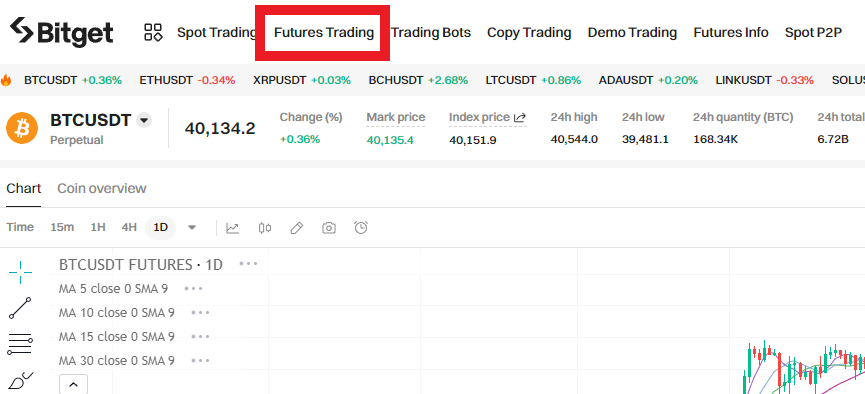Click the MA 30 close 0 SMA 9 legend

pos(116,360)
